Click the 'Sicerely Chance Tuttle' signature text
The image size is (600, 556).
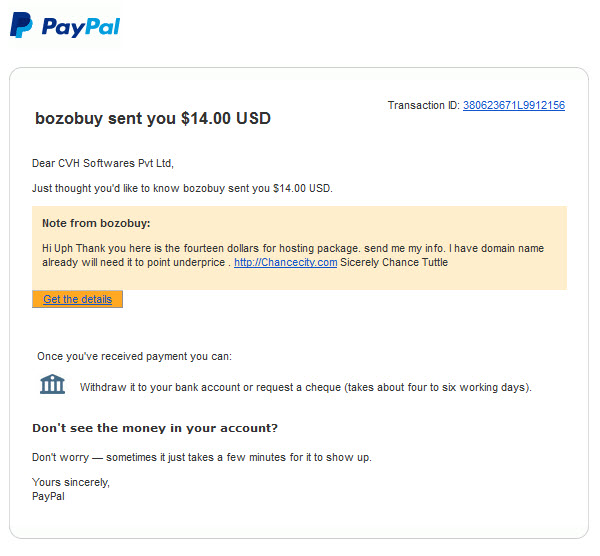coord(394,263)
